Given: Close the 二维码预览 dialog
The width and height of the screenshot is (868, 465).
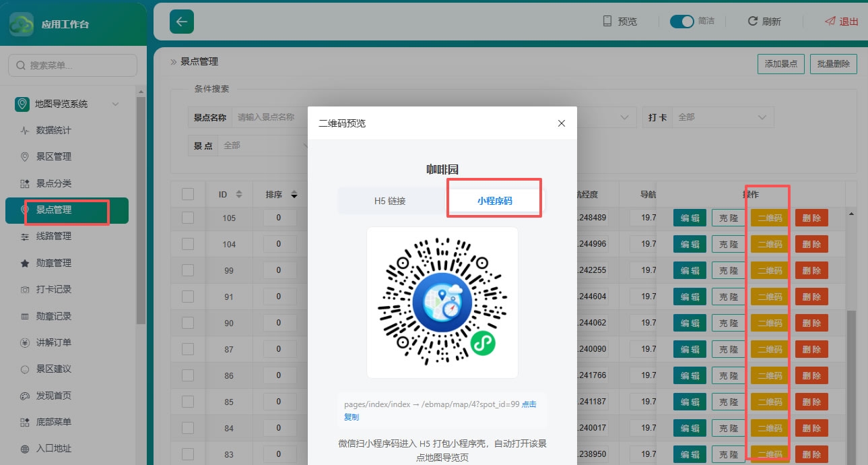Looking at the screenshot, I should coord(562,123).
